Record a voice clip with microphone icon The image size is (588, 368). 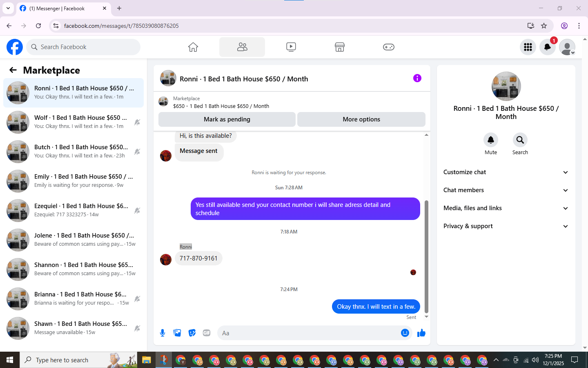(163, 333)
